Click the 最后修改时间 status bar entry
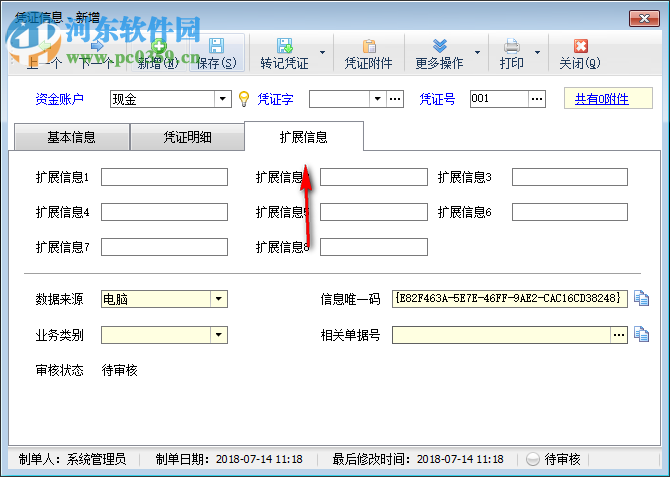 (x=418, y=459)
